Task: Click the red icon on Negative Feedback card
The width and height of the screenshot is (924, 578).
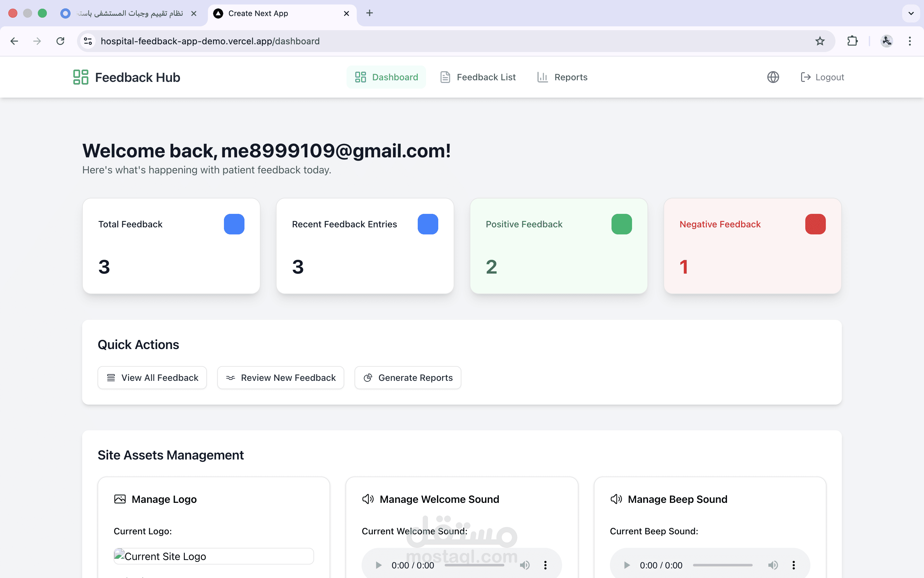Action: [x=815, y=224]
